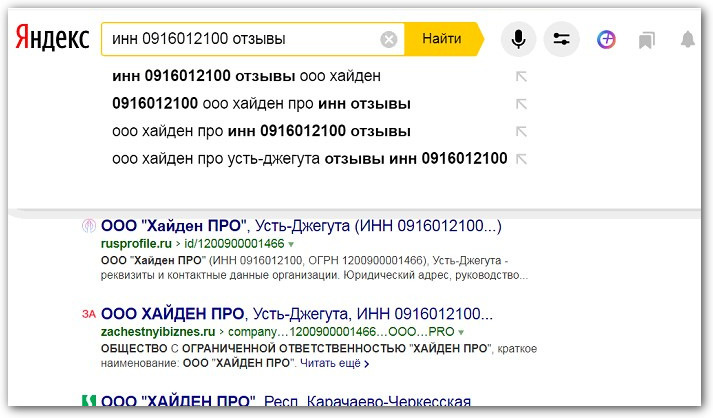The height and width of the screenshot is (418, 713).
Task: Expand the dropdown arrow next to zachestnyibiznes URL
Action: click(x=461, y=332)
